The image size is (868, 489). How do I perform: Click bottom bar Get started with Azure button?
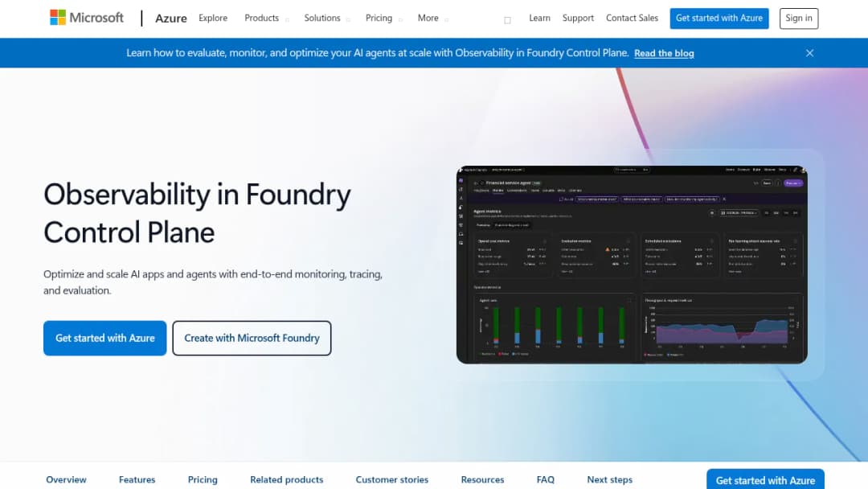pos(765,479)
